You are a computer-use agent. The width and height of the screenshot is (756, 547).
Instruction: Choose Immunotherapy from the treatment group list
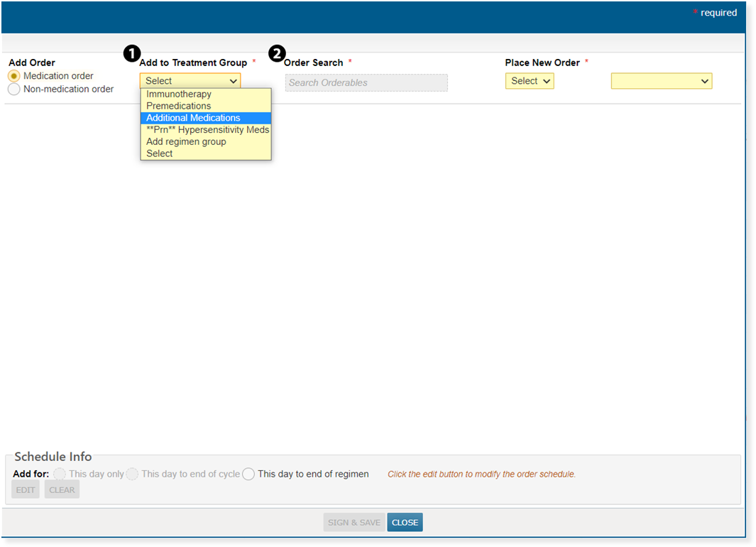179,94
